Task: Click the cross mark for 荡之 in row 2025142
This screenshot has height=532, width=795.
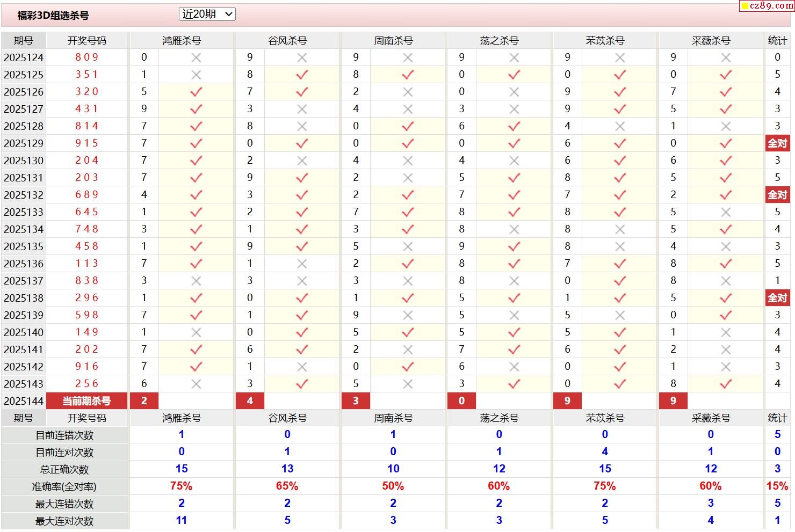Action: pyautogui.click(x=514, y=367)
